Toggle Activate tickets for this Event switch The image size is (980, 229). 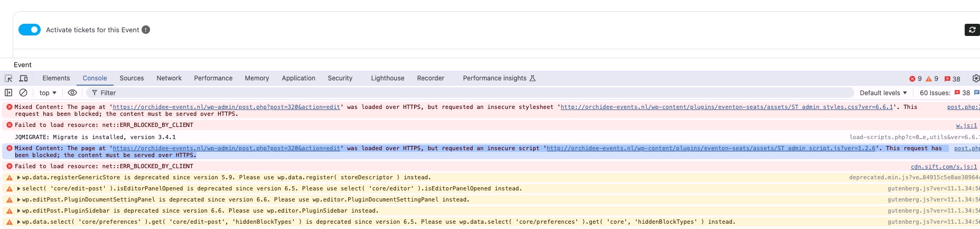30,30
